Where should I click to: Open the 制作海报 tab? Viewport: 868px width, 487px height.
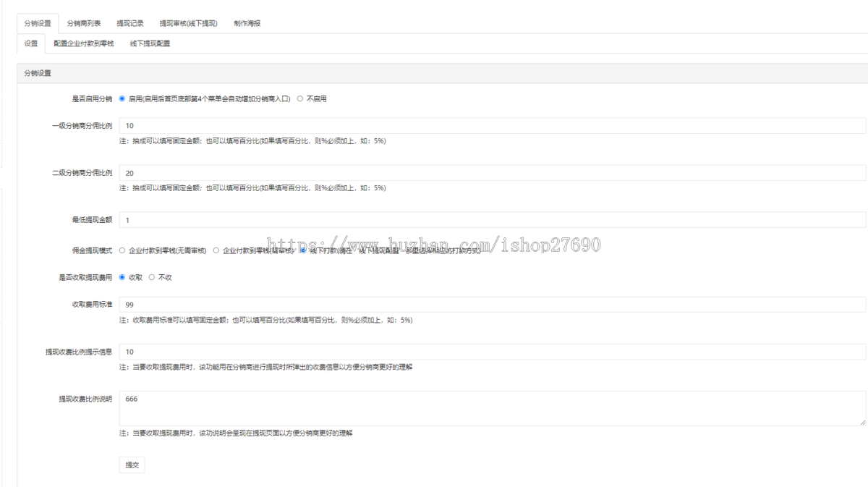(247, 23)
